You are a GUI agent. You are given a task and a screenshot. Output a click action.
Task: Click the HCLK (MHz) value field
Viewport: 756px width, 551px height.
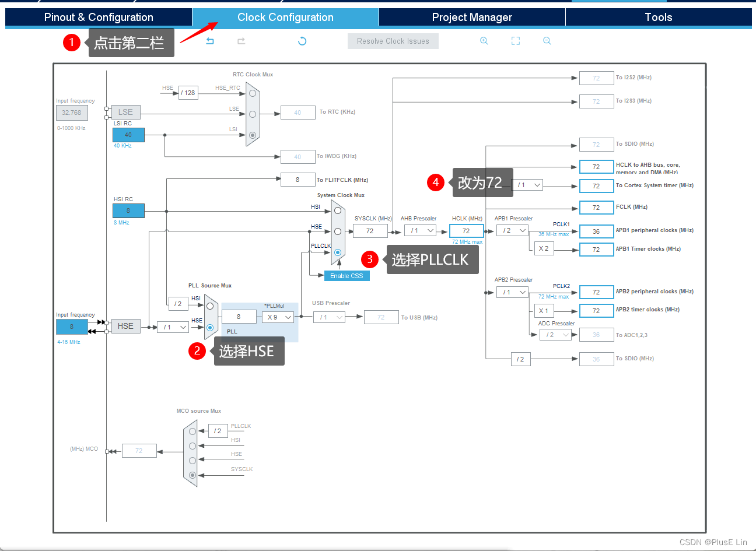point(466,231)
